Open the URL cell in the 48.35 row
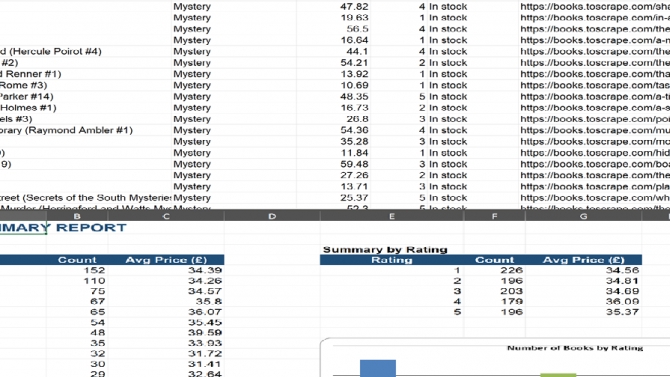The image size is (670, 377). (594, 97)
